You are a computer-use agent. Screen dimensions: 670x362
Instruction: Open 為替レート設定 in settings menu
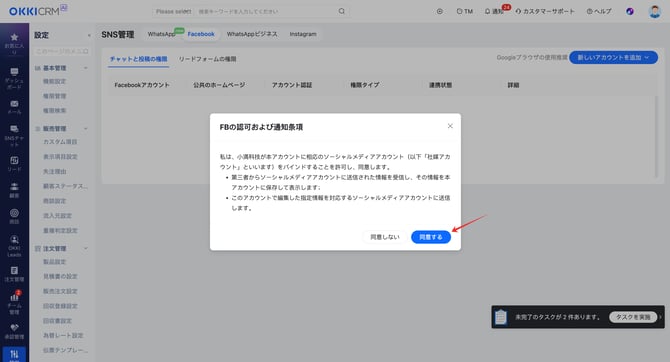(63, 336)
